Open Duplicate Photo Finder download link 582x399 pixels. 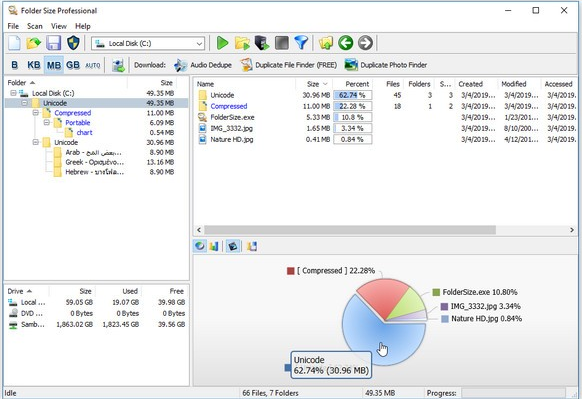point(386,65)
